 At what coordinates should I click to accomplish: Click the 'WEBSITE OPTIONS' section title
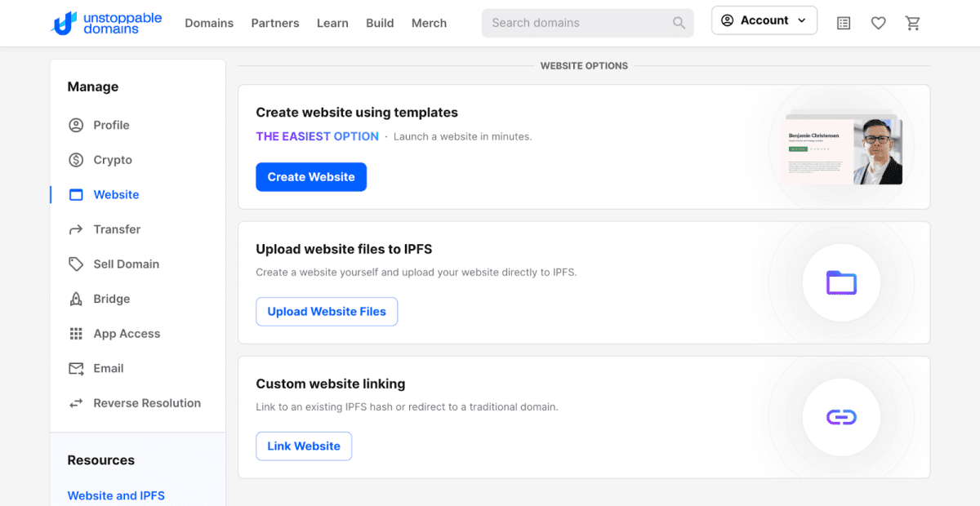click(584, 65)
